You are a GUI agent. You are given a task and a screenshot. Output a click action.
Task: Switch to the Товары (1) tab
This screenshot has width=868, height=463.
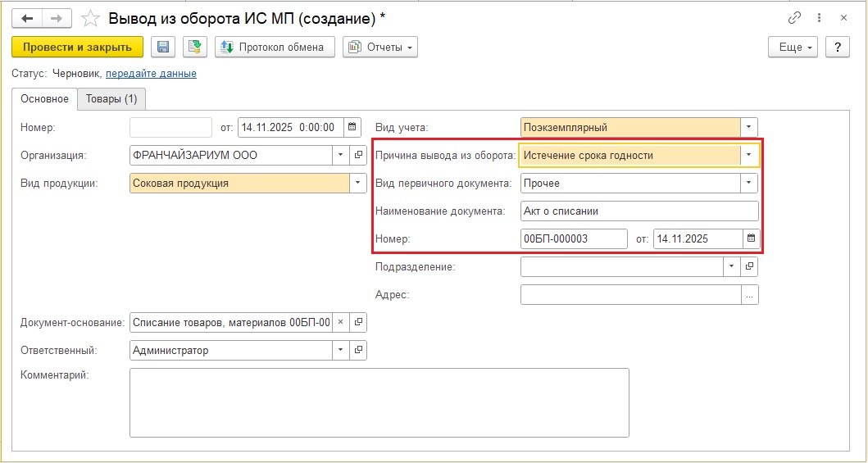pyautogui.click(x=111, y=99)
